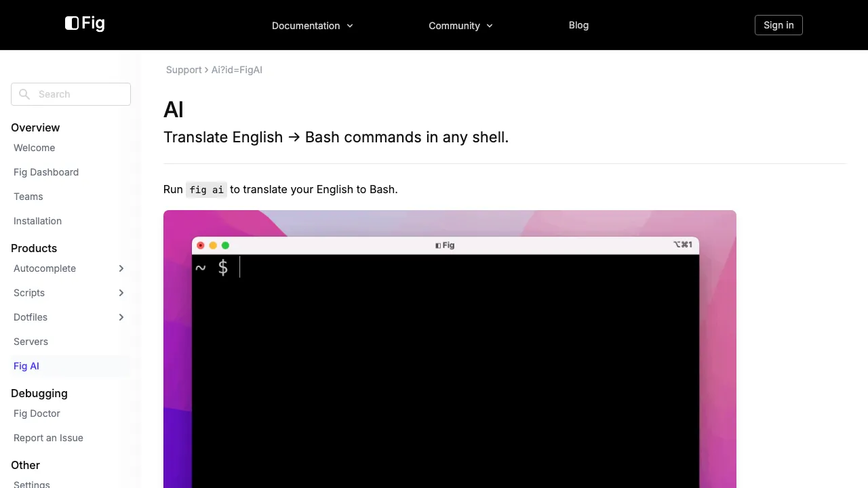Screen dimensions: 868x488
Task: Open the Community dropdown menu
Action: 460,26
